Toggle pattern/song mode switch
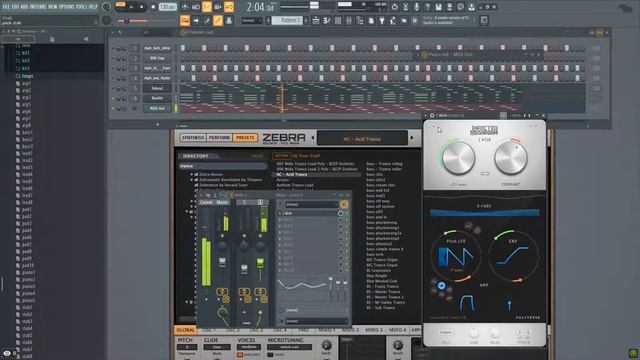Viewport: 640px width, 360px height. [120, 7]
